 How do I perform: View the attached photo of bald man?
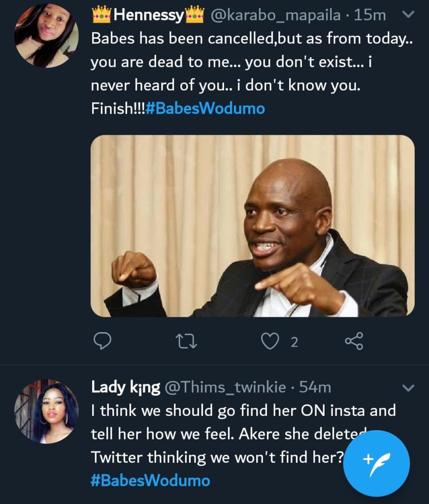252,226
